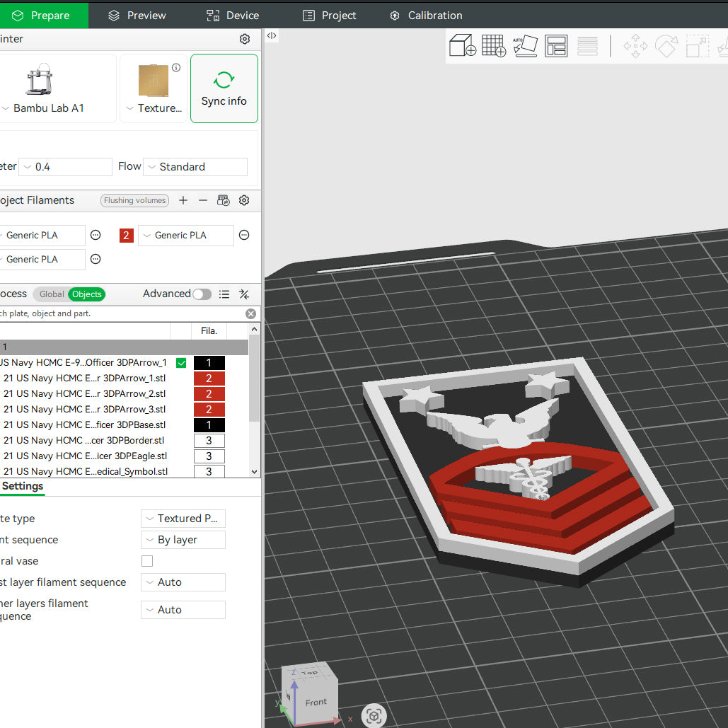Click the AMS sync filaments icon
Viewport: 728px width, 728px height.
pos(224,200)
